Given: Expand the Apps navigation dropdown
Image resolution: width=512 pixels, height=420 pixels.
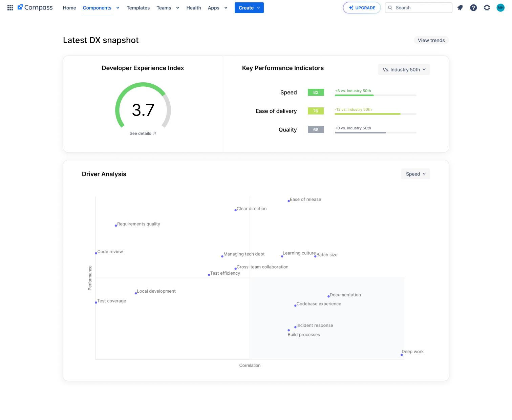Looking at the screenshot, I should click(226, 7).
